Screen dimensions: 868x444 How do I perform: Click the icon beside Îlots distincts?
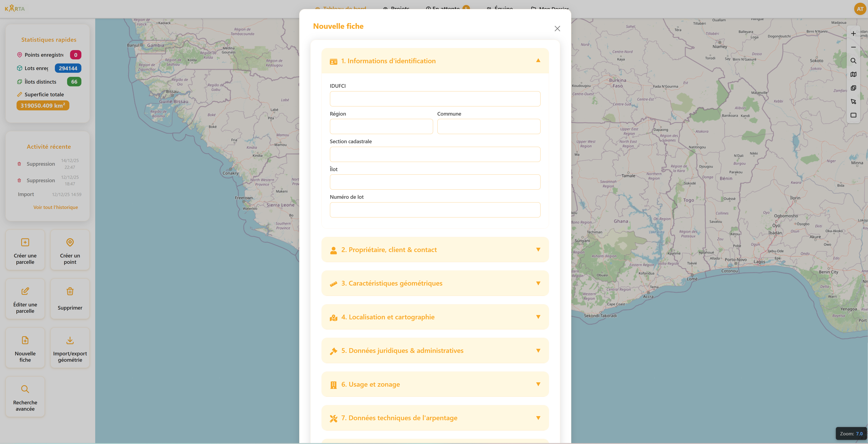tap(19, 82)
